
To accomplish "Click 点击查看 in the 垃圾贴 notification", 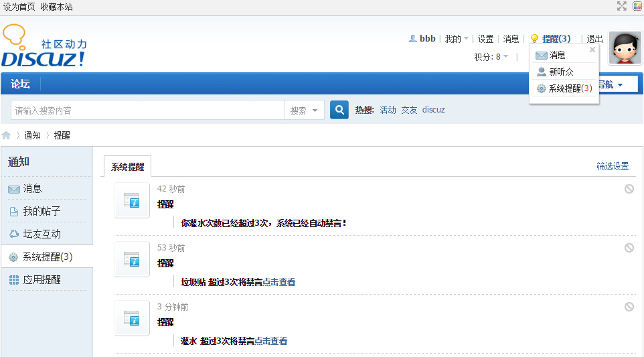I will pos(279,282).
